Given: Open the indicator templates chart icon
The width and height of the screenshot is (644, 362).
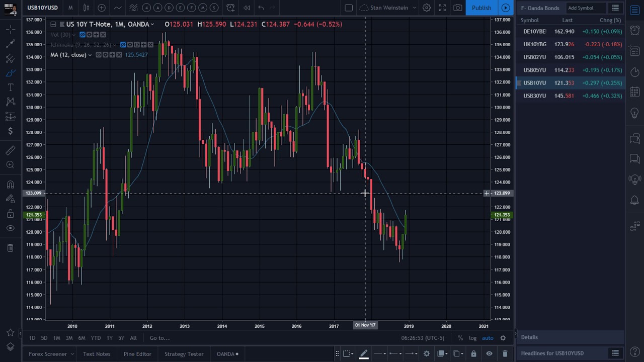Looking at the screenshot, I should tap(133, 8).
